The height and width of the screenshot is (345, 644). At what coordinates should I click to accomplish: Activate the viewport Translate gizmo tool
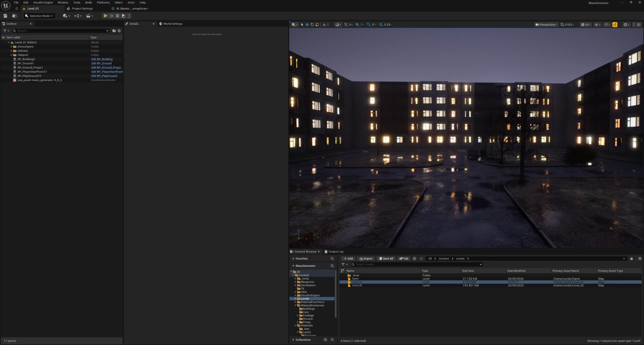point(307,25)
